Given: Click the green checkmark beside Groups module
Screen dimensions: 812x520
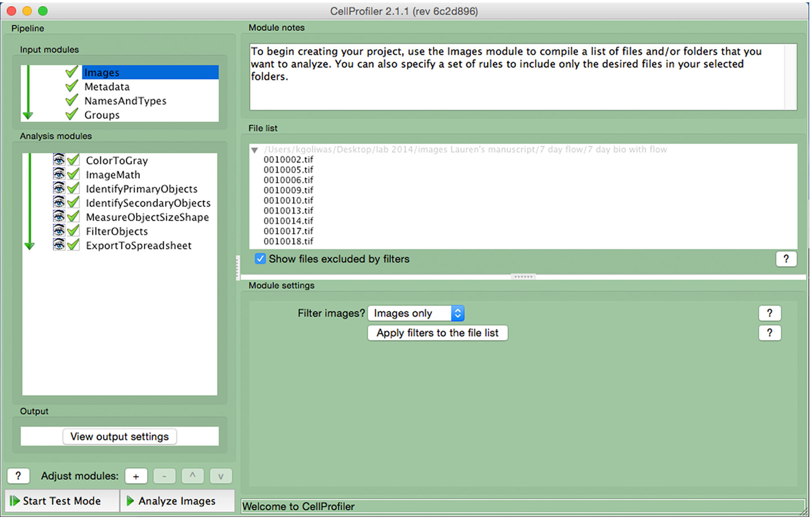Looking at the screenshot, I should pyautogui.click(x=72, y=114).
